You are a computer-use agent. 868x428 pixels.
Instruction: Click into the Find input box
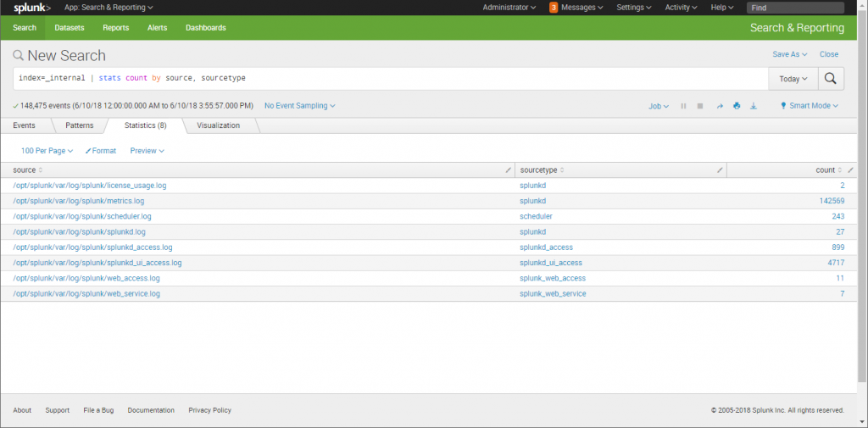795,8
